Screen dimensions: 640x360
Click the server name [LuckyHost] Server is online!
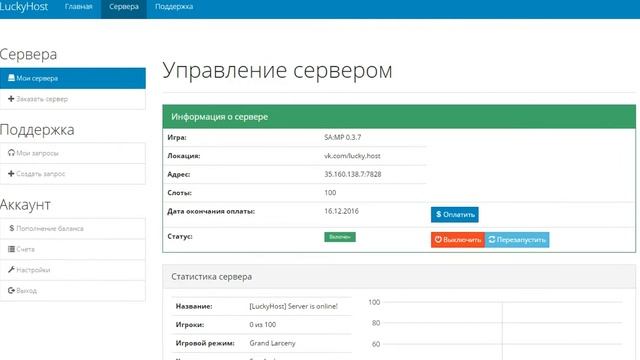pos(293,307)
